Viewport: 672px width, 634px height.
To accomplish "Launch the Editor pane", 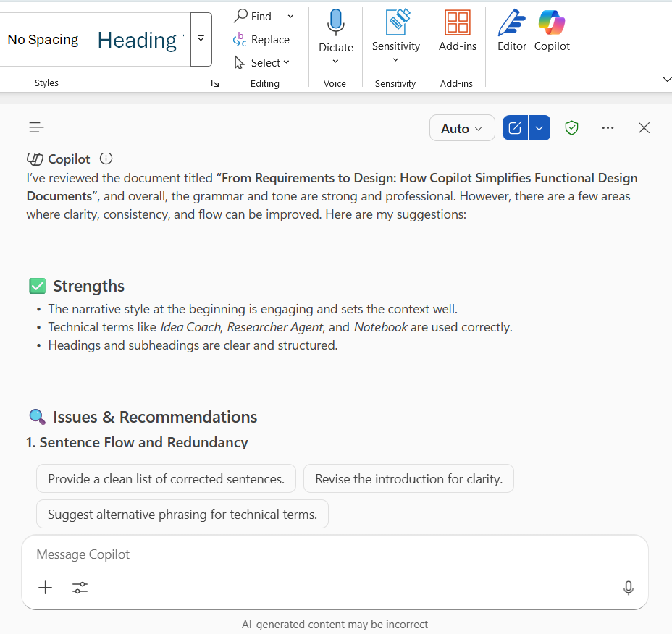I will (x=512, y=30).
